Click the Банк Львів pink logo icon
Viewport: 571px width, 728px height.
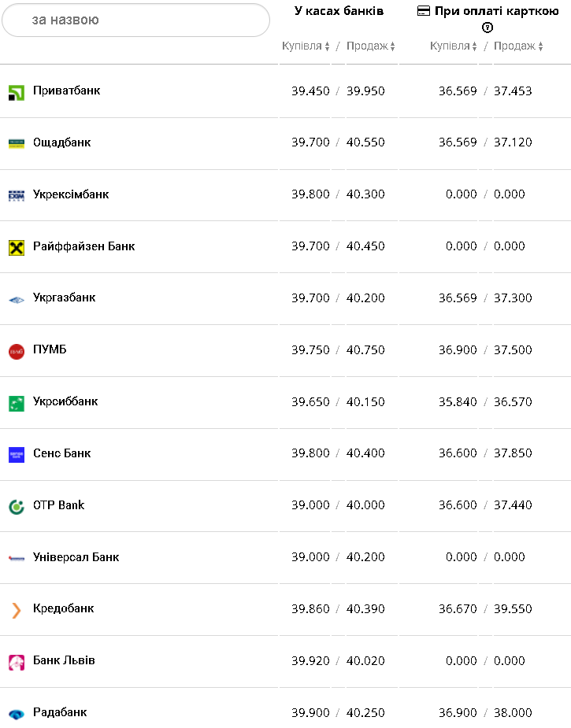click(16, 662)
